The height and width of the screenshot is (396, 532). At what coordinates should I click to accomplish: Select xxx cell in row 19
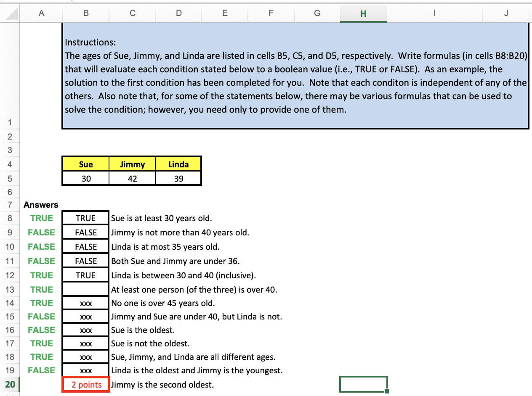[86, 370]
